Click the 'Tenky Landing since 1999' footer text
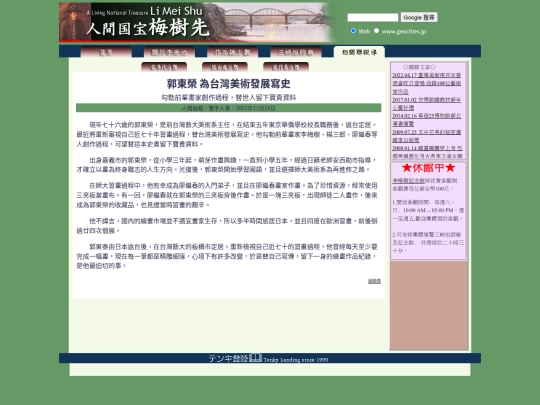This screenshot has width=540, height=405. [x=296, y=360]
